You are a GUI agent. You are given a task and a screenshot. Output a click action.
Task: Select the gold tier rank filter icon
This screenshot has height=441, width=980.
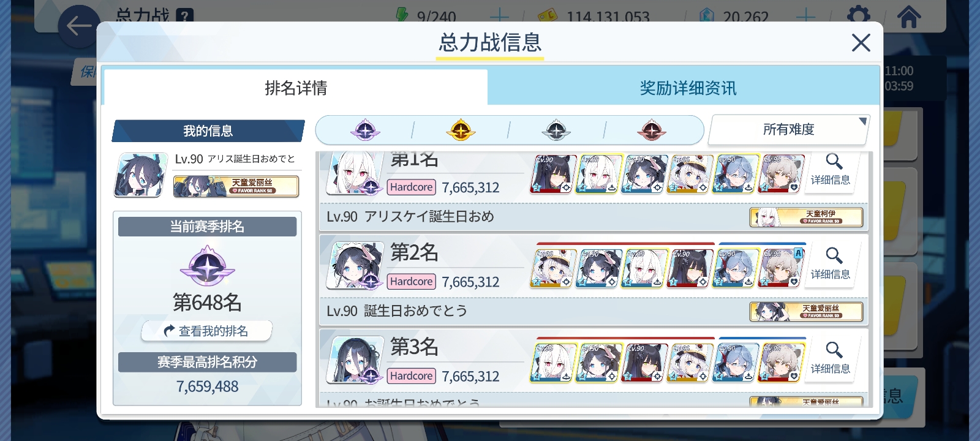point(461,130)
